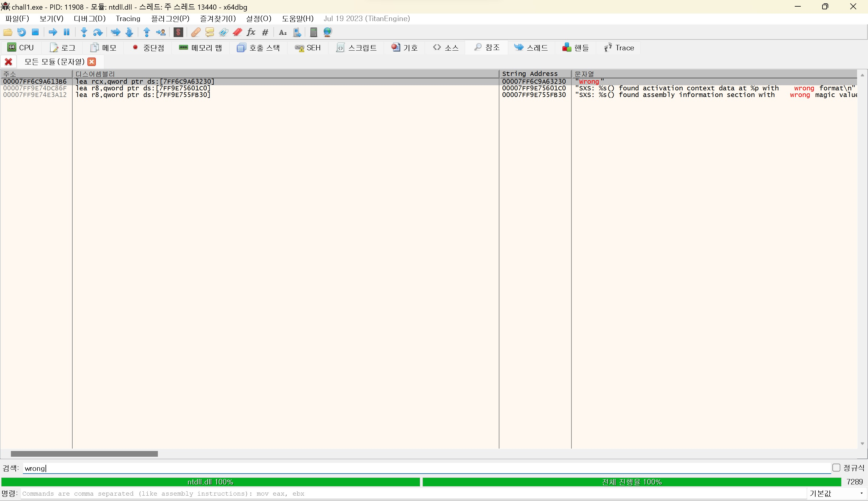Open the patches bandage icon
The image size is (868, 501).
196,32
